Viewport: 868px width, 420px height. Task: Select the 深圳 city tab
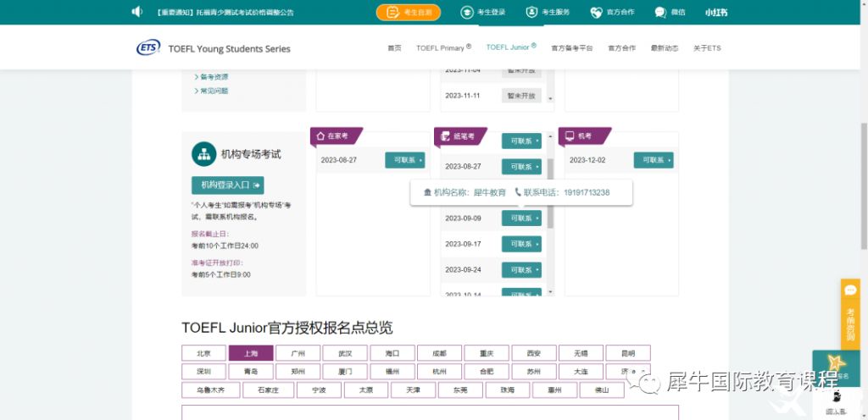(203, 372)
